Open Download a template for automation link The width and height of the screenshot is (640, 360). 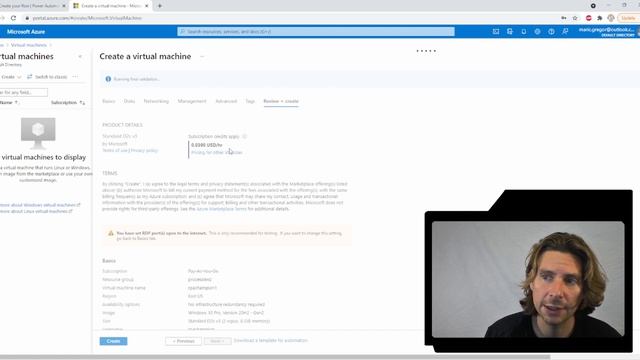[271, 340]
